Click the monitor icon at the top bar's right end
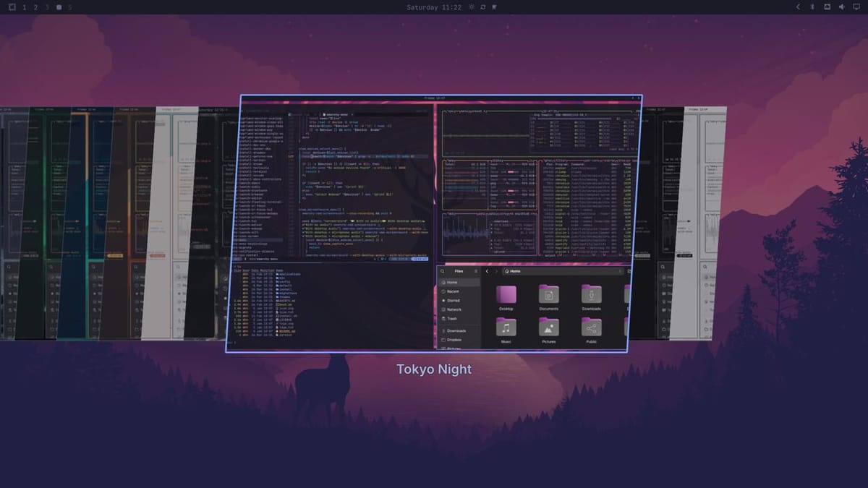 tap(857, 7)
